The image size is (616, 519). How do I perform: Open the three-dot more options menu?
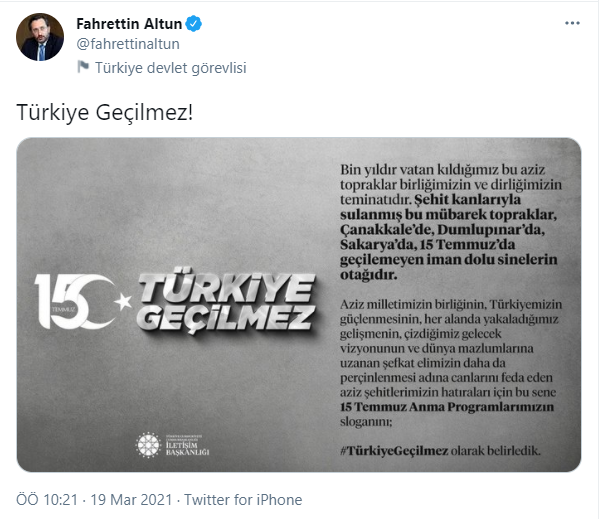coord(572,23)
